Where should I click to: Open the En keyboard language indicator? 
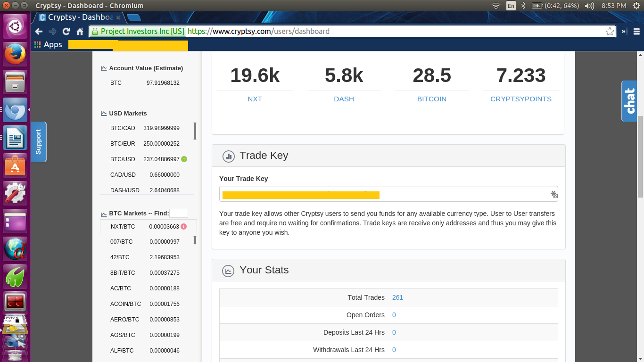[511, 6]
